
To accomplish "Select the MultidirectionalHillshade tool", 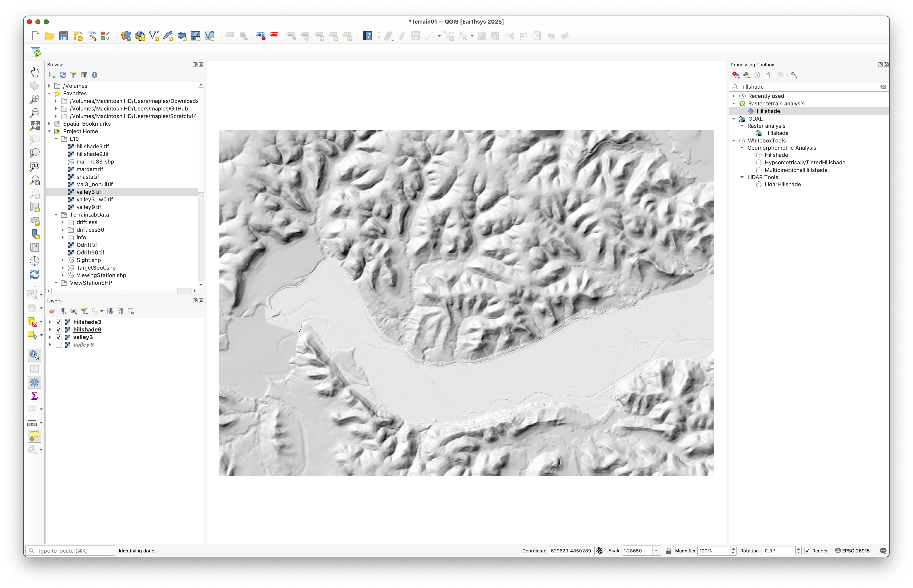I will pos(796,170).
